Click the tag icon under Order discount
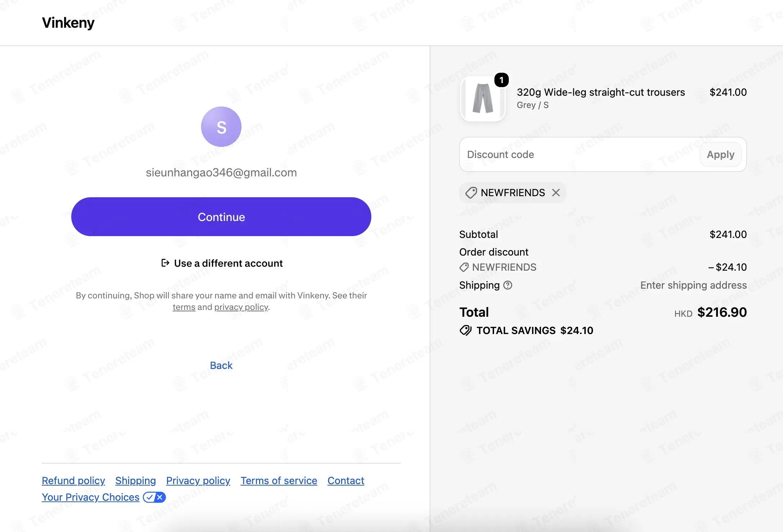Screen dimensions: 783x532 (x=464, y=267)
